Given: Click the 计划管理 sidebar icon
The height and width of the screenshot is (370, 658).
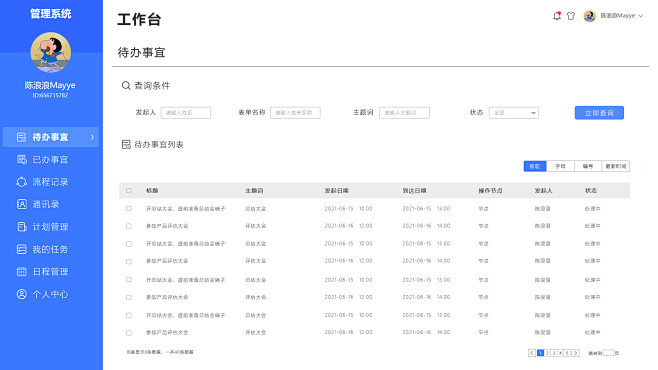Looking at the screenshot, I should coord(21,227).
